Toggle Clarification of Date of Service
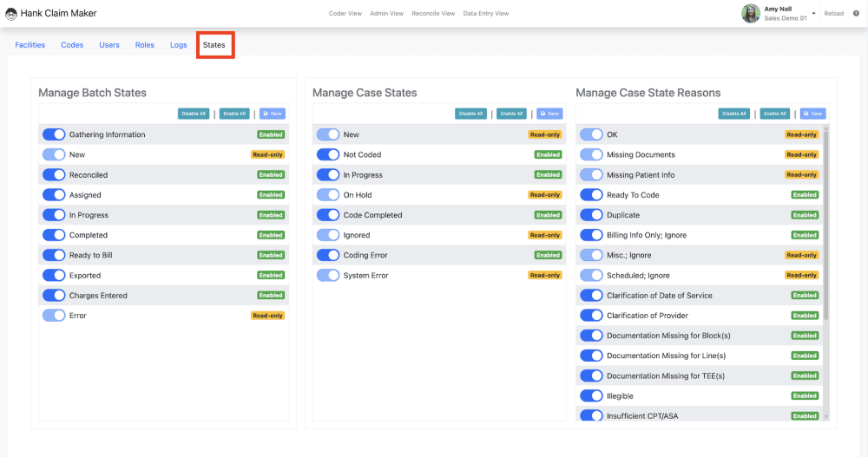Image resolution: width=868 pixels, height=457 pixels. point(591,296)
